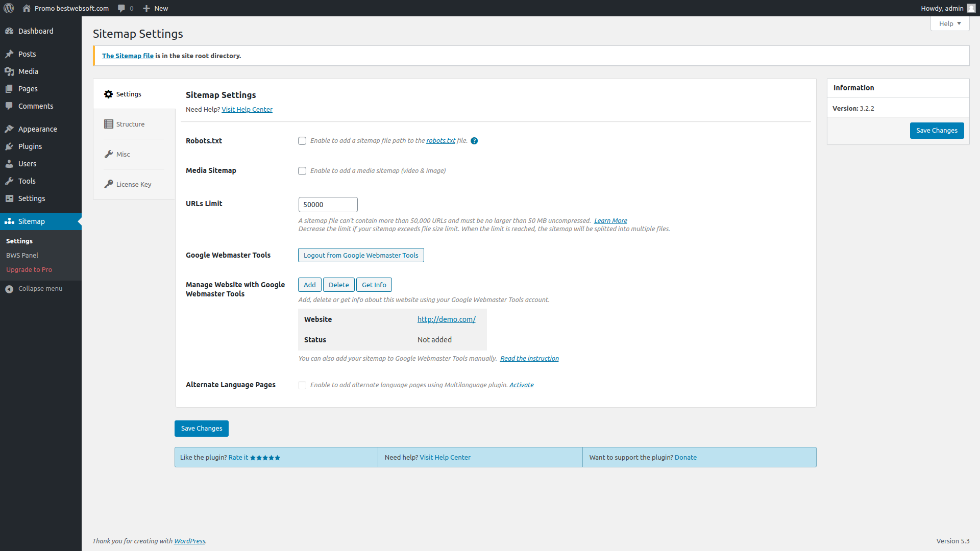Open the site home icon in the admin bar
The width and height of the screenshot is (980, 551).
[x=27, y=8]
